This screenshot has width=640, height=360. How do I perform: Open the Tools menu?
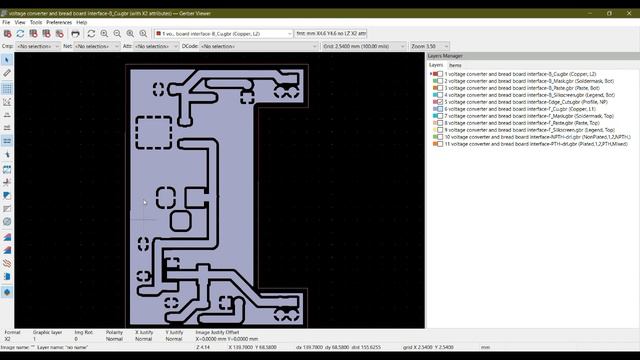coord(36,22)
